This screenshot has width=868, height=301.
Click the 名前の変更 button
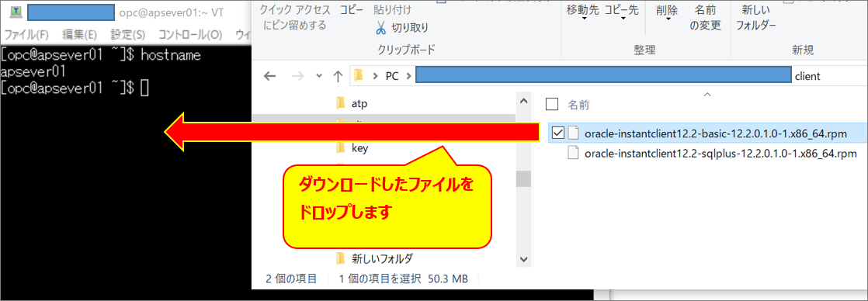(x=705, y=17)
